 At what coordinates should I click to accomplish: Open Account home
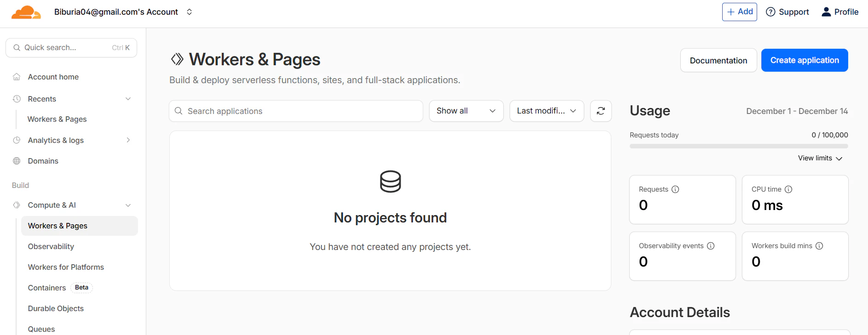[x=53, y=77]
